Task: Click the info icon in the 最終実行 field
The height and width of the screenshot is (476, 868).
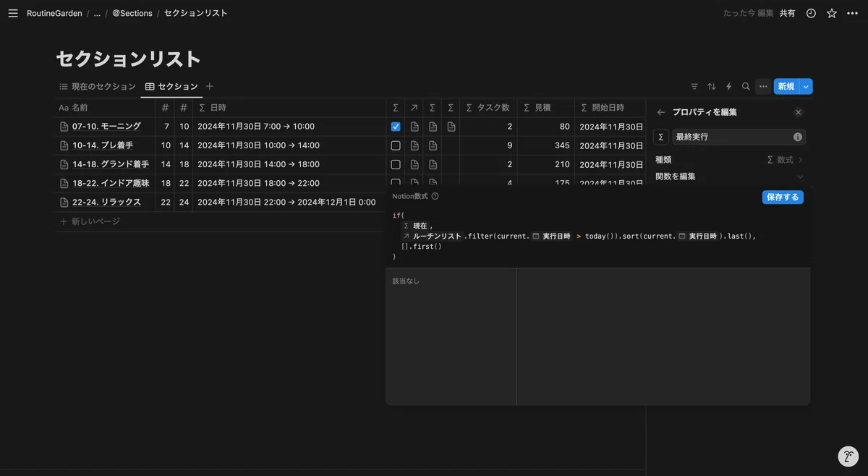Action: click(797, 137)
